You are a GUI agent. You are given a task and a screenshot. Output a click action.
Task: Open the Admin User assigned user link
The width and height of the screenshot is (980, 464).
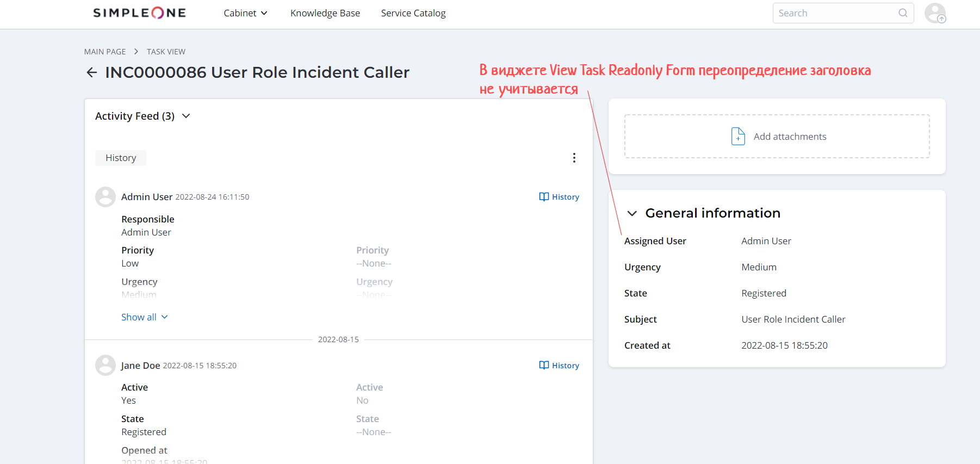coord(766,241)
